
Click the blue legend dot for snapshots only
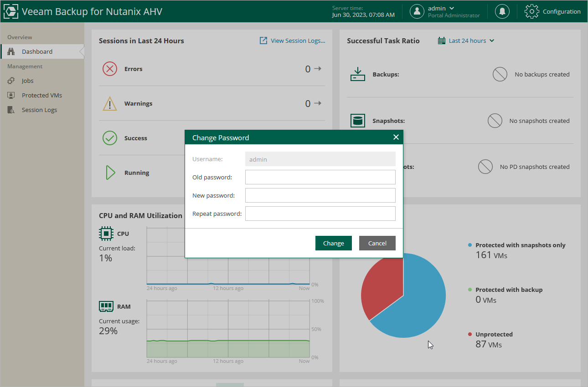point(470,245)
